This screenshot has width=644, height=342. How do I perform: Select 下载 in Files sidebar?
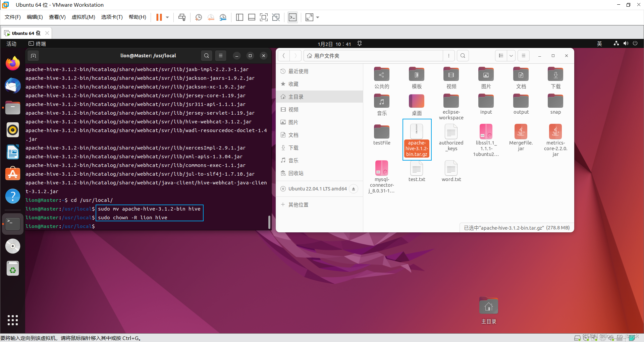(319, 148)
